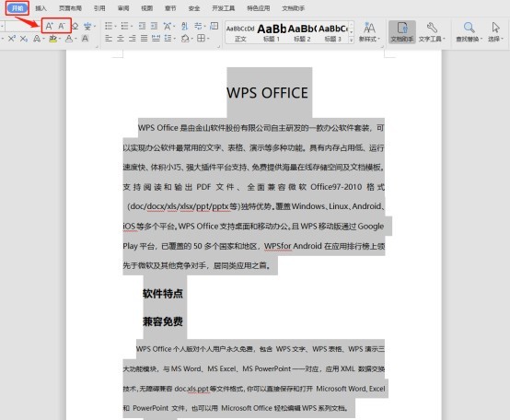Click the Document Assistant (文档助手) ribbon button
This screenshot has height=420, width=510.
pos(402,32)
